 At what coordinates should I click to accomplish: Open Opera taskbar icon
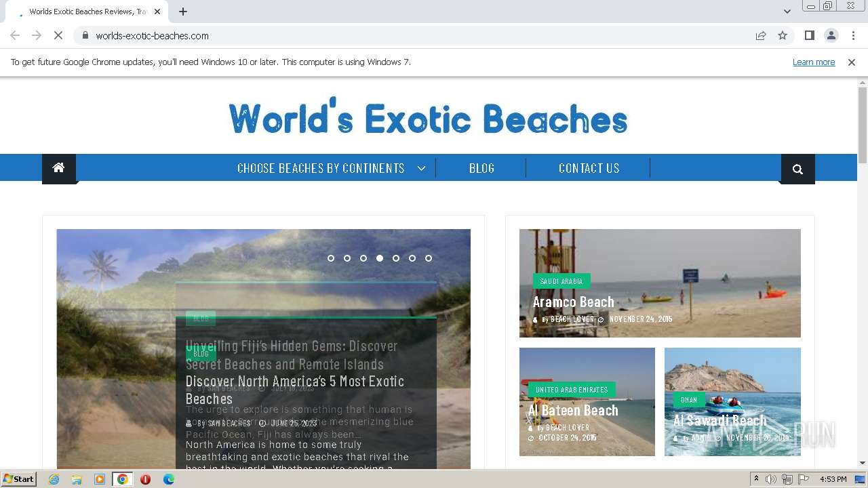click(145, 479)
